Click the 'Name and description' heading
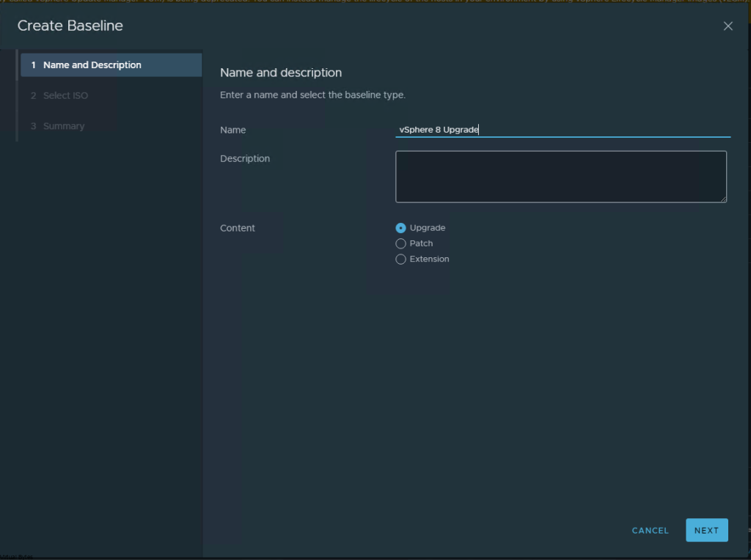751x560 pixels. [281, 73]
